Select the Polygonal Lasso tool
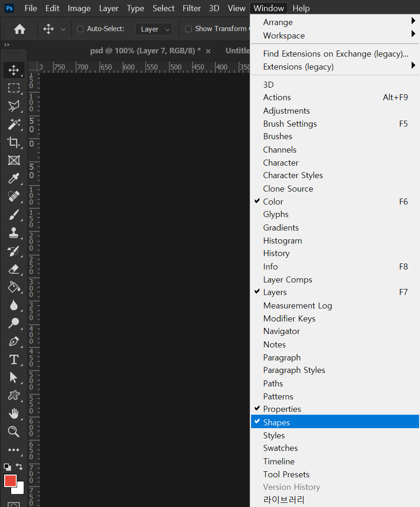This screenshot has width=420, height=507. pyautogui.click(x=13, y=106)
